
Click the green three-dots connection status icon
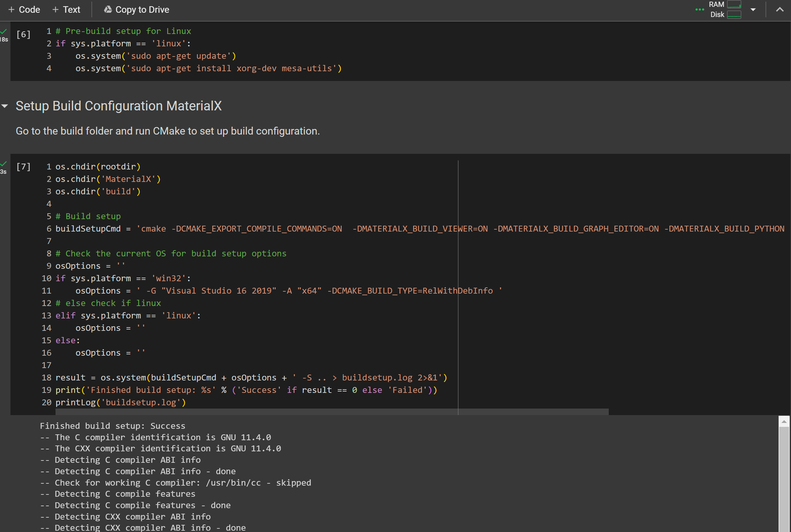700,9
